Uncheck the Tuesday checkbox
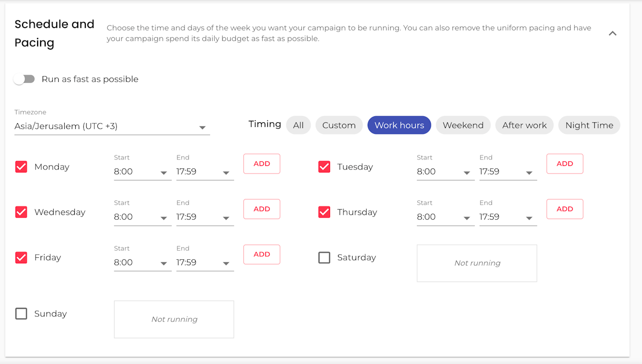 click(x=325, y=167)
